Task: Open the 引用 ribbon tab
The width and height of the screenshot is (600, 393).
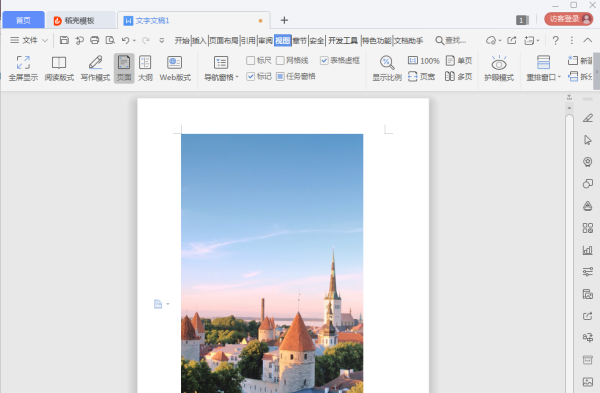Action: 248,41
